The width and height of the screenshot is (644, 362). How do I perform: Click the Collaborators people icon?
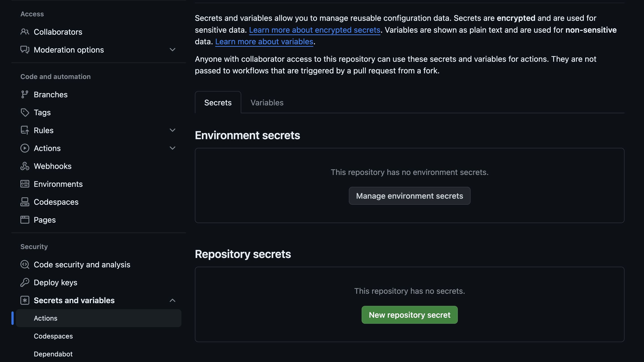pyautogui.click(x=24, y=32)
